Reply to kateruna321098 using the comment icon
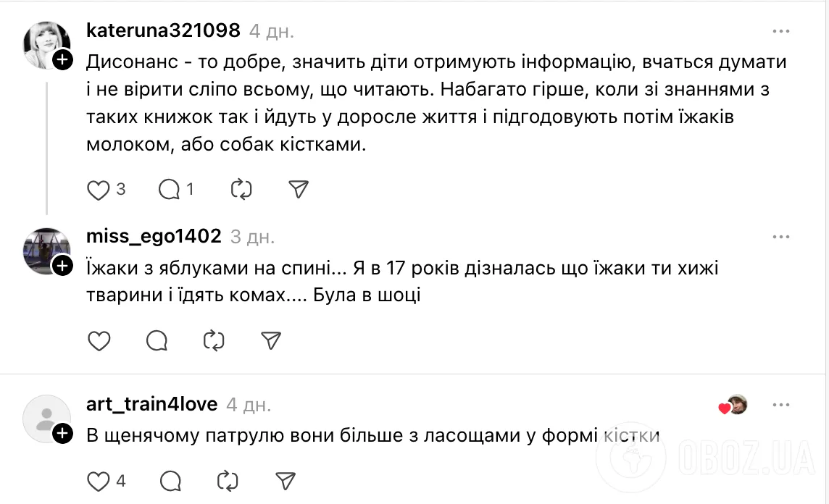The width and height of the screenshot is (829, 504). 170,189
